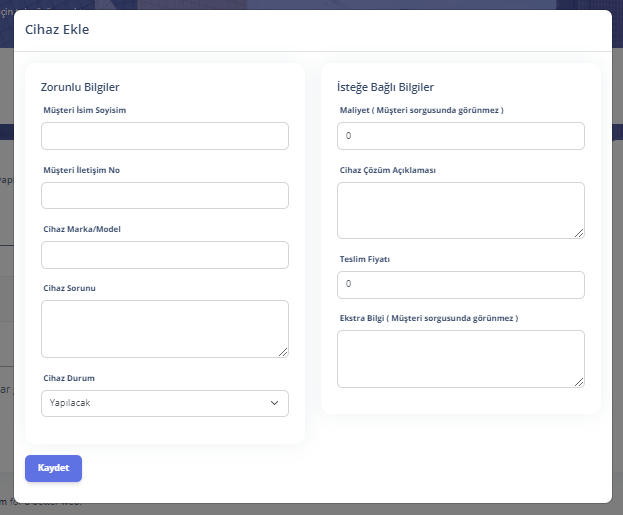Screen dimensions: 623x515
Task: Open the Cihaz Durum dropdown
Action: click(165, 403)
